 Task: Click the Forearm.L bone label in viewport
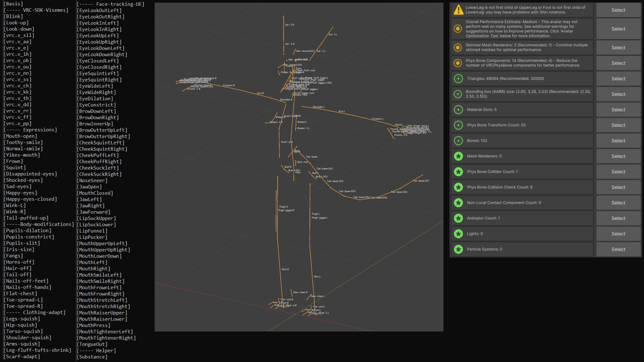click(378, 119)
